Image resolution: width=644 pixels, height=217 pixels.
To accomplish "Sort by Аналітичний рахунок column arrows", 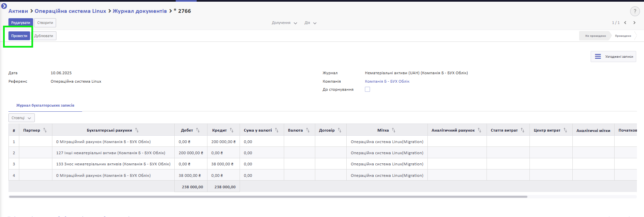I will point(479,130).
